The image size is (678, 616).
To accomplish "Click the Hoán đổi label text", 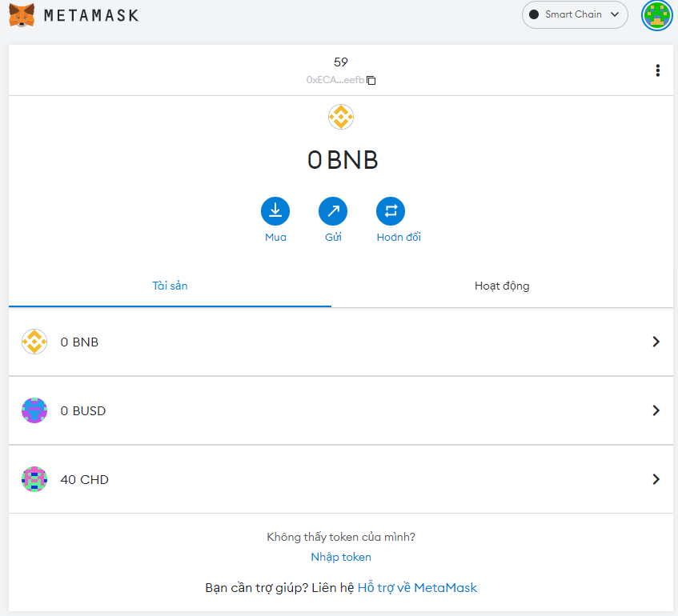I will (399, 237).
